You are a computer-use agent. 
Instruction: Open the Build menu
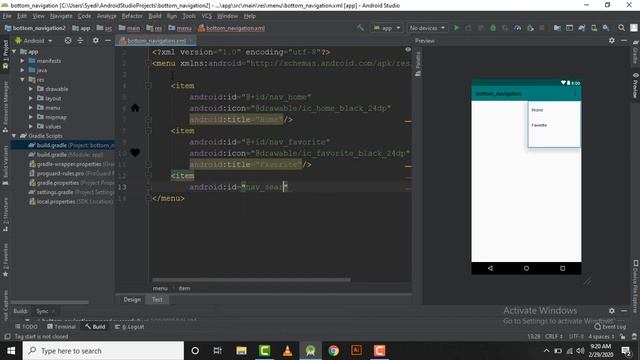point(155,16)
